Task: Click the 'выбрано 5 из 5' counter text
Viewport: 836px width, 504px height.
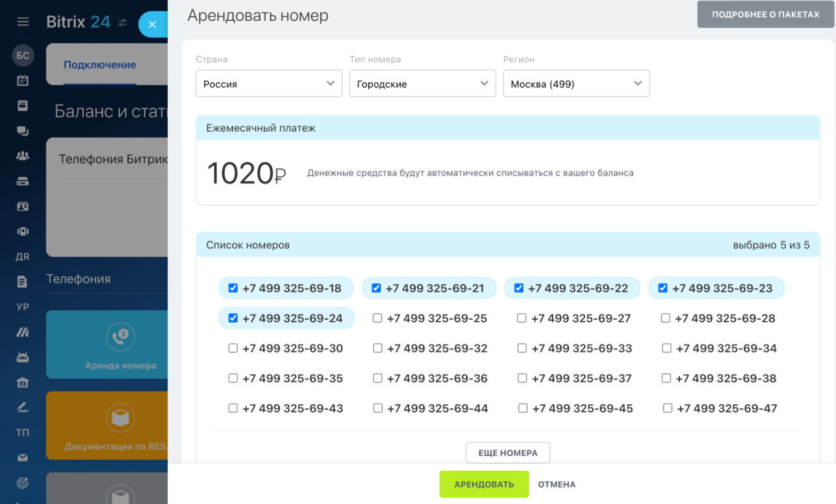Action: coord(771,245)
